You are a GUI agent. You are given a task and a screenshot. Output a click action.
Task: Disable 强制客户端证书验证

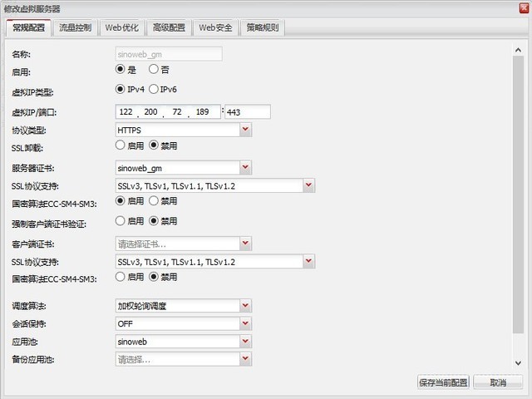[153, 221]
